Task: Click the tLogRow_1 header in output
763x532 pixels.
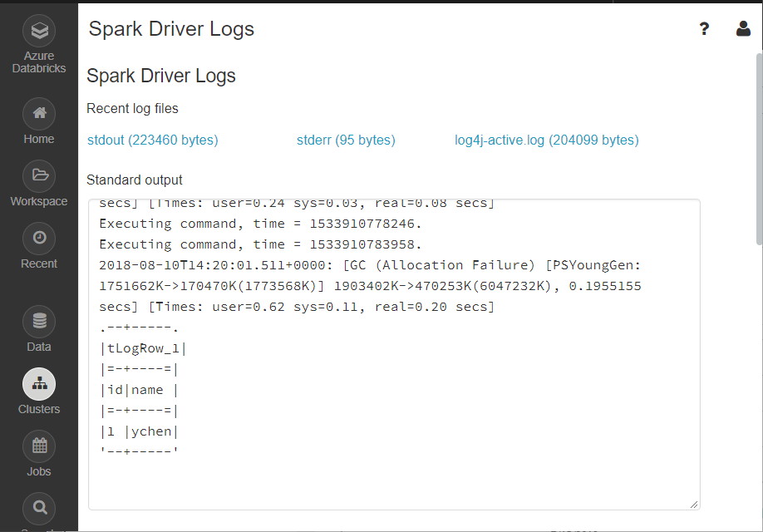Action: (x=143, y=348)
